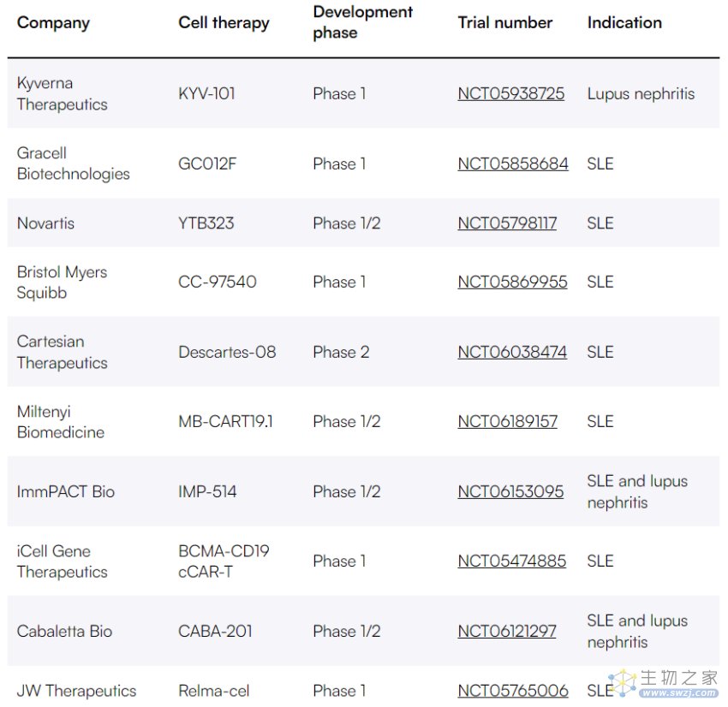Viewport: 728px width, 707px height.
Task: Open Cartesian trial NCT06038474
Action: point(511,352)
